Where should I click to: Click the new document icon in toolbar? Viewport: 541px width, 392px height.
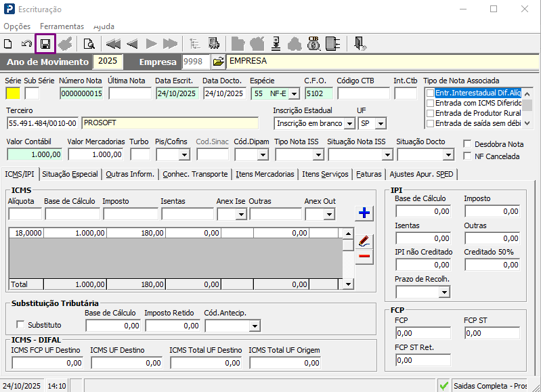point(8,44)
